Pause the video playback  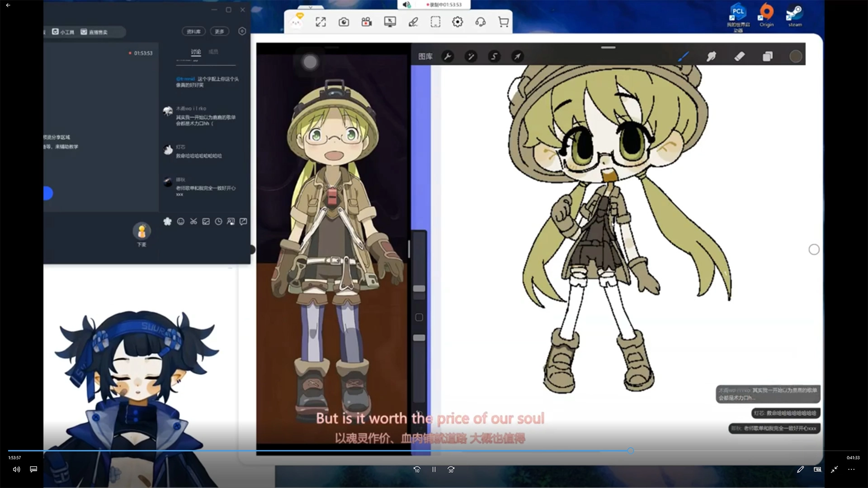[434, 469]
